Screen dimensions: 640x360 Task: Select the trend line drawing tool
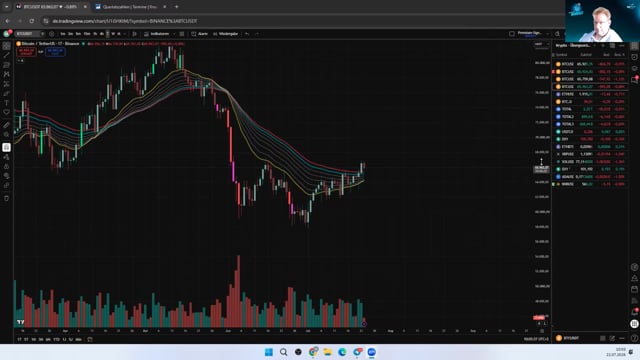(6, 55)
